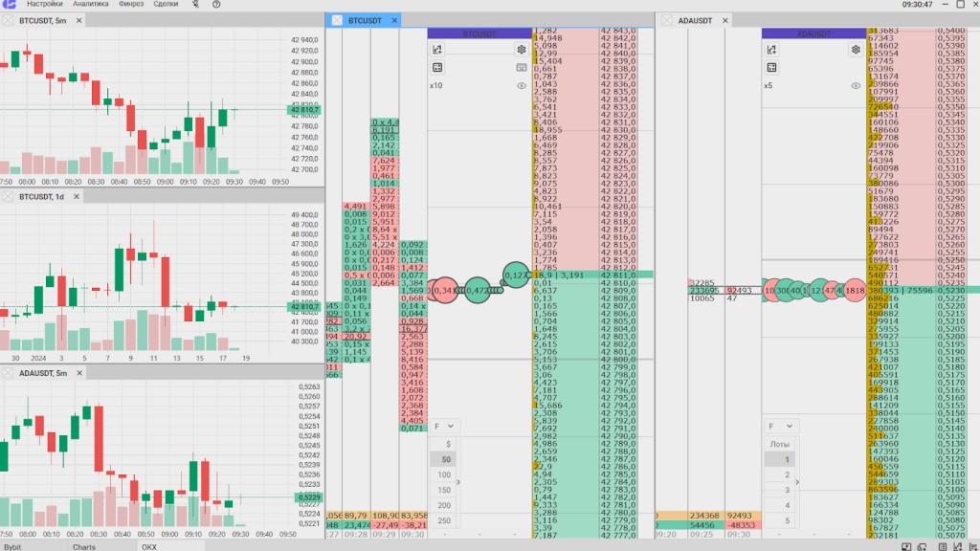The width and height of the screenshot is (980, 551).
Task: Open the Настройки menu
Action: [44, 5]
